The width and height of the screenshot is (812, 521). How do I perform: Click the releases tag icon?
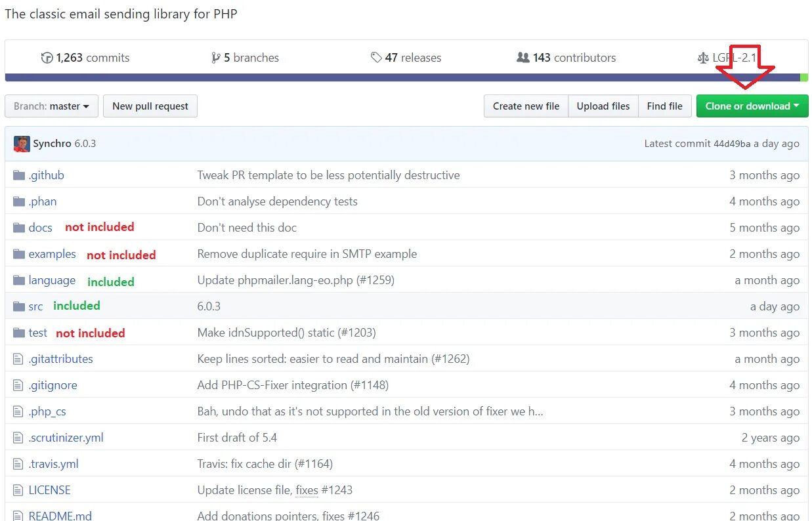[x=376, y=58]
